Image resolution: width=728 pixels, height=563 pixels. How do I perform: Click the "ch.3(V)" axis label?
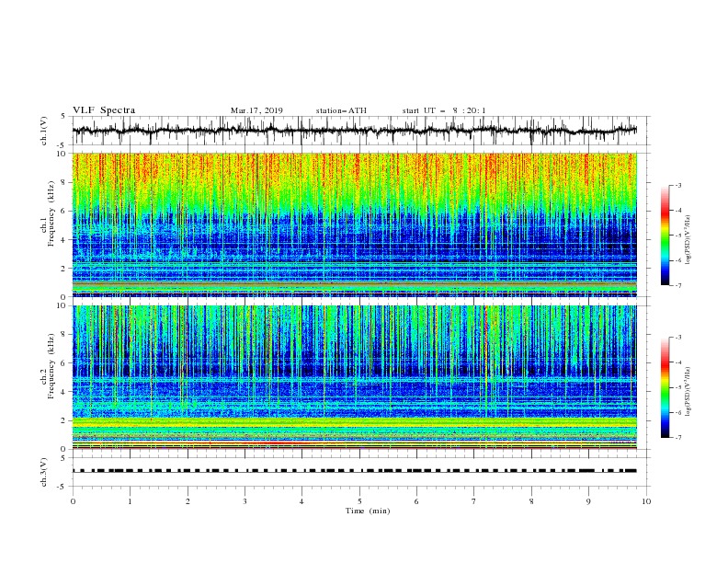[44, 472]
